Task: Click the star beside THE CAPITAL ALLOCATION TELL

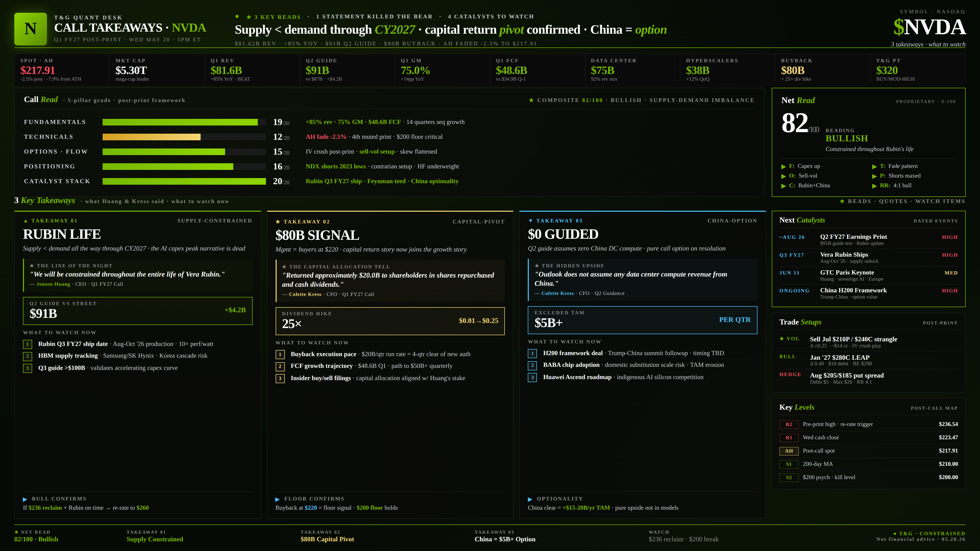Action: (x=284, y=267)
